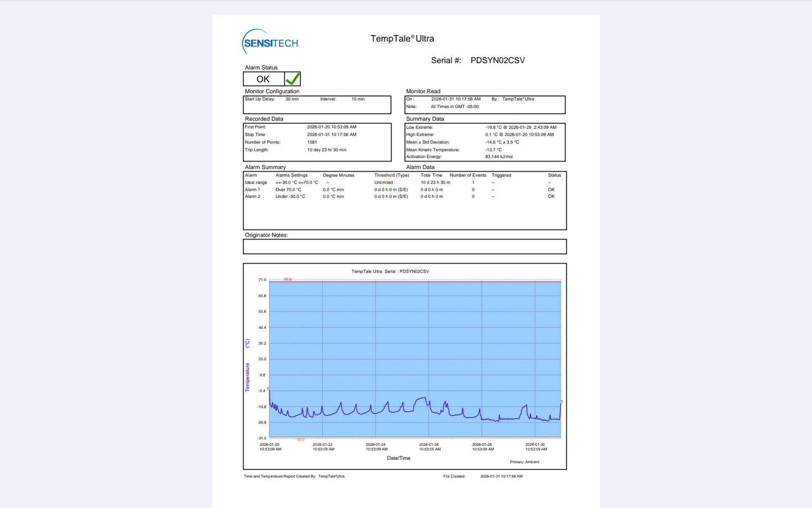Click the Alarm 1 row in Alarm Summary

252,190
